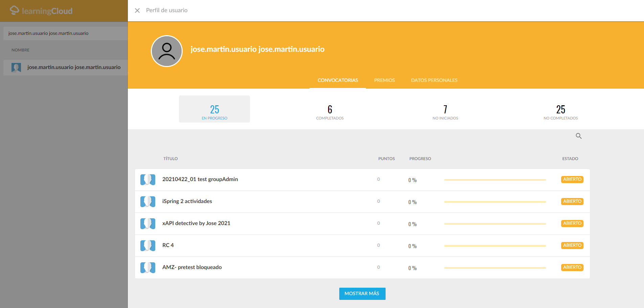Click progress bar of AMZ- pretest bloqueado
The width and height of the screenshot is (644, 308).
[x=495, y=268]
